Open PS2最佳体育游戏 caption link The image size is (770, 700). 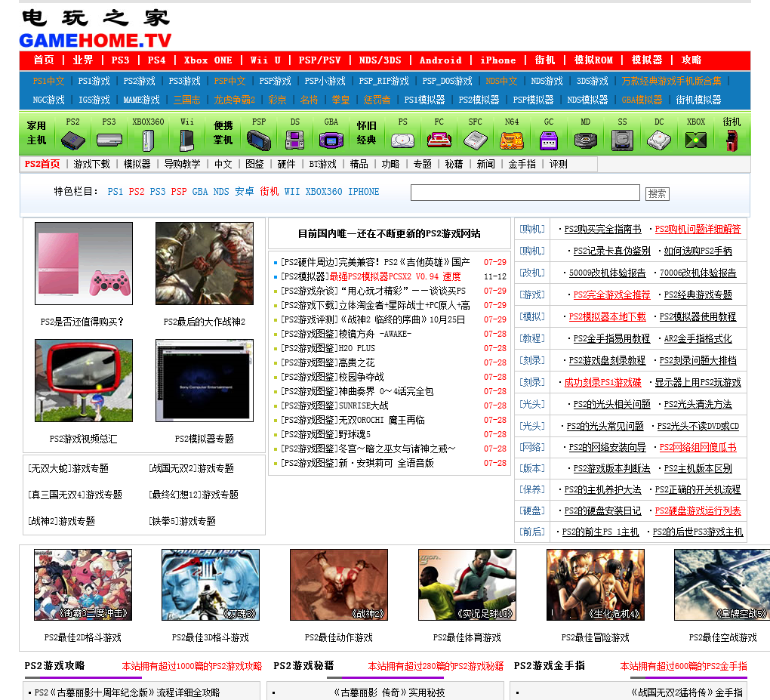467,637
